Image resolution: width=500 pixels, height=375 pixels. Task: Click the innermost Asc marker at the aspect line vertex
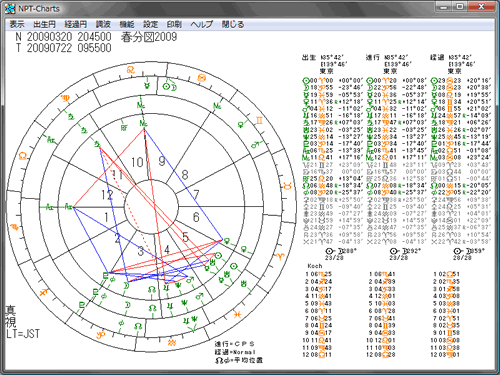69,207
